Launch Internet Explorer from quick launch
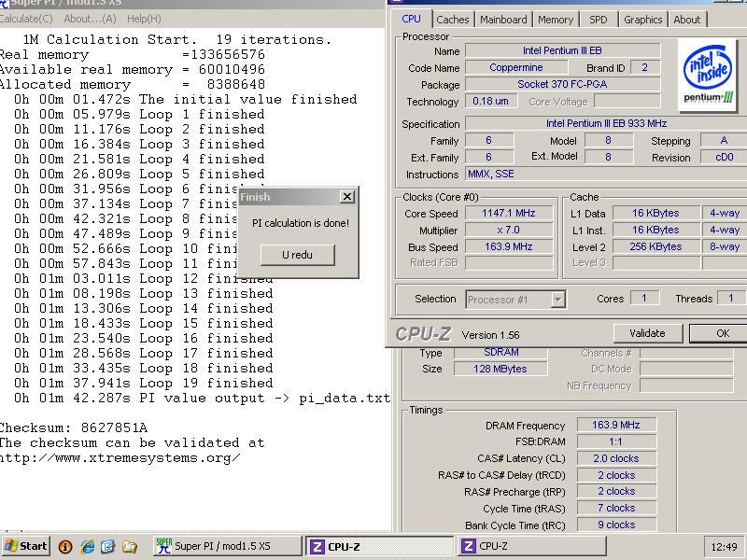 pos(88,547)
